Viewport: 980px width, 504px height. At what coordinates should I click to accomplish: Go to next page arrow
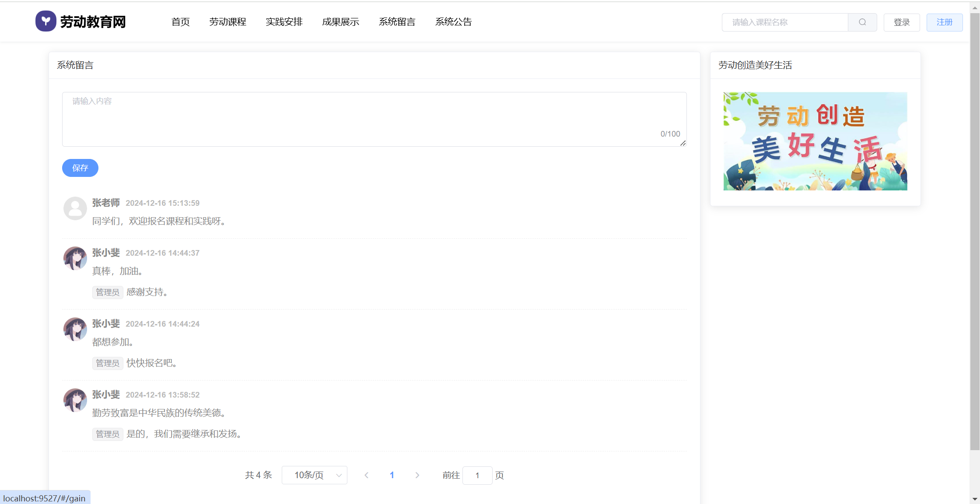[417, 475]
